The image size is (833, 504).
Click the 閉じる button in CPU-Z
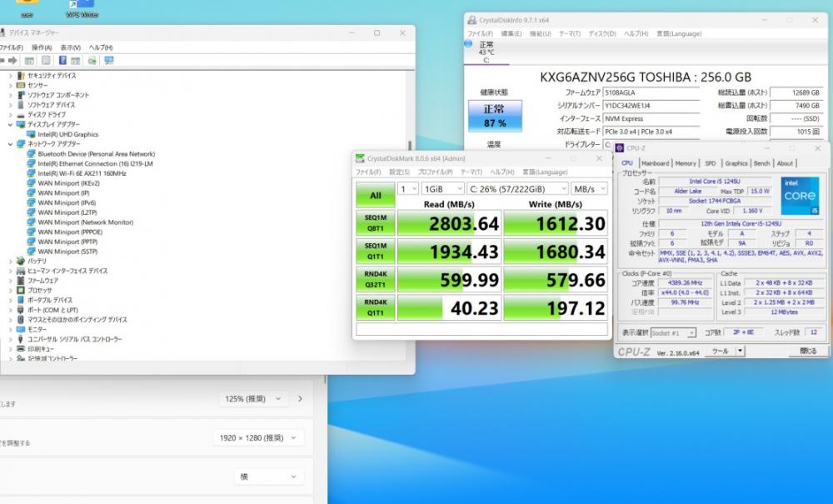click(807, 351)
